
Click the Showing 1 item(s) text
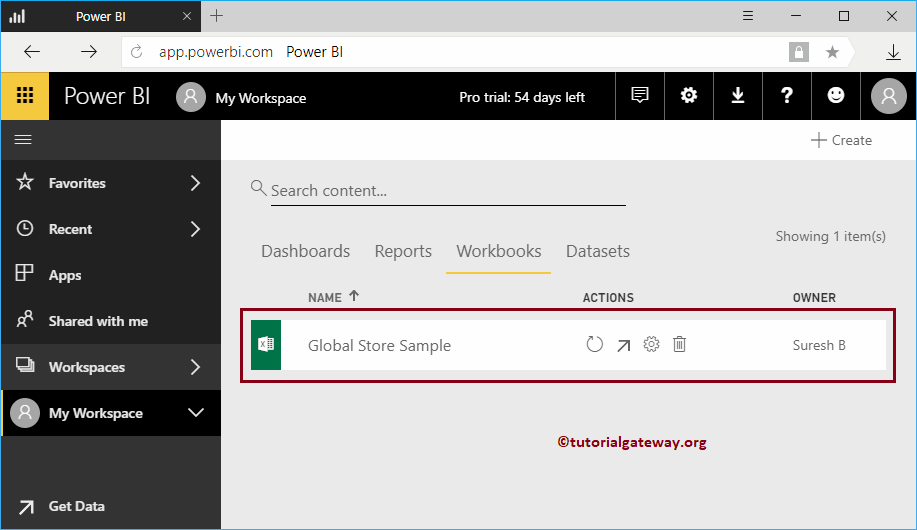[x=830, y=236]
